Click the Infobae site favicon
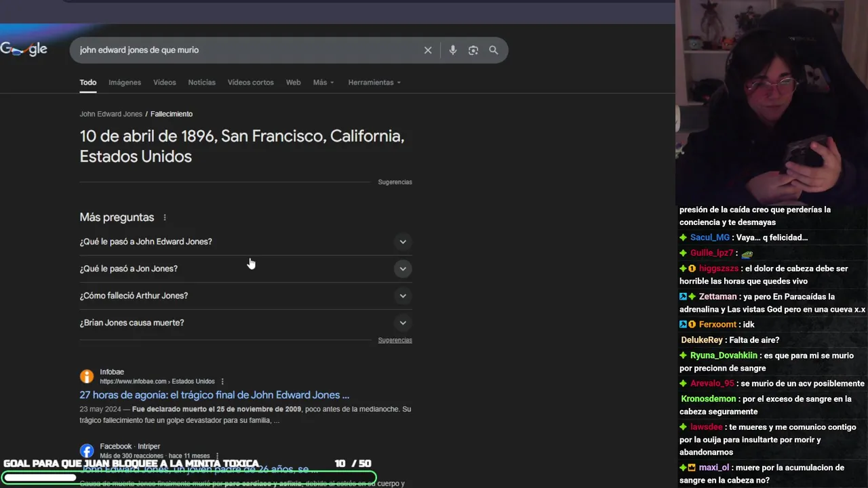This screenshot has height=488, width=868. tap(87, 376)
